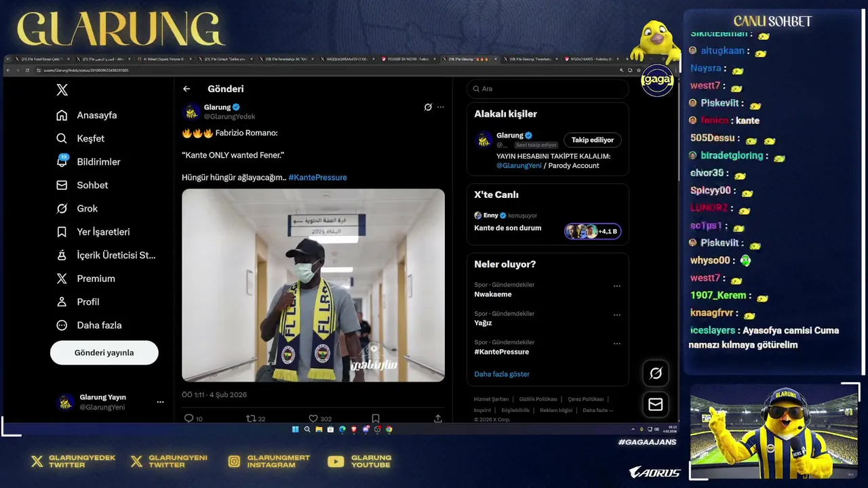
Task: Open #KantePressure trending topic
Action: click(x=501, y=352)
